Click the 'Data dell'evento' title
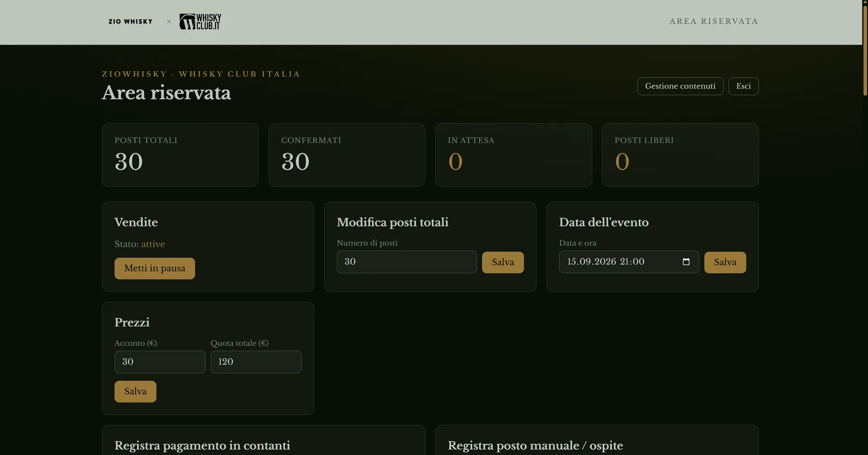 (x=604, y=222)
